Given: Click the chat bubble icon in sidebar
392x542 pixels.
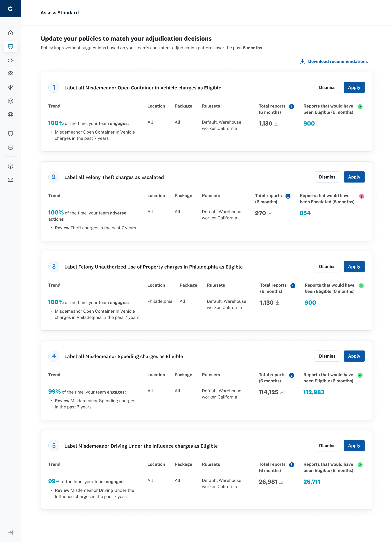Looking at the screenshot, I should pos(11,147).
